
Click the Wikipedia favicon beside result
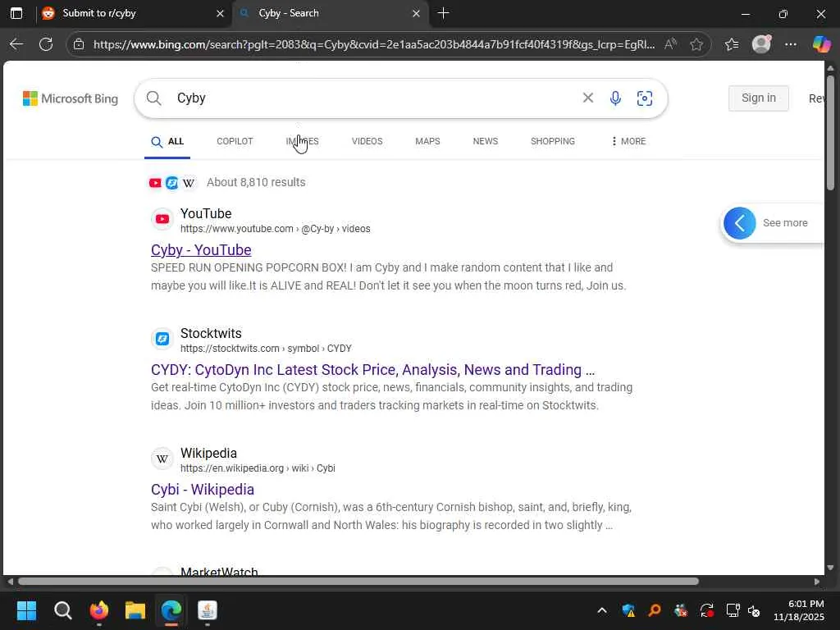(162, 459)
